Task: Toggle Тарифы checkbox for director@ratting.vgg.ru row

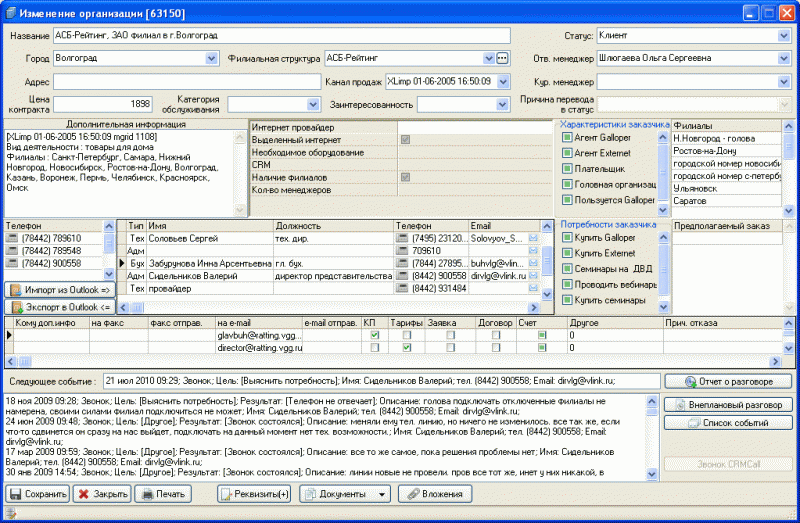Action: pos(407,347)
